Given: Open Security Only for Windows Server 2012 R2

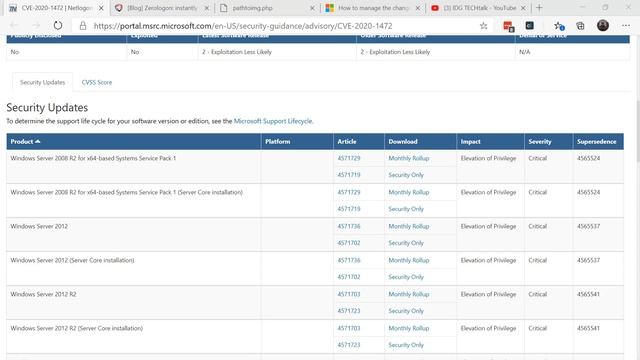Looking at the screenshot, I should pos(406,311).
